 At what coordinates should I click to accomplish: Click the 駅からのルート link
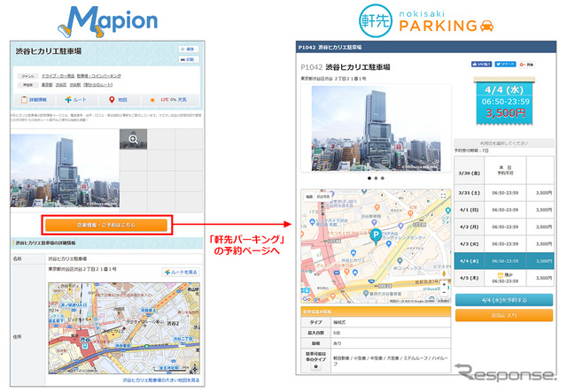98,85
